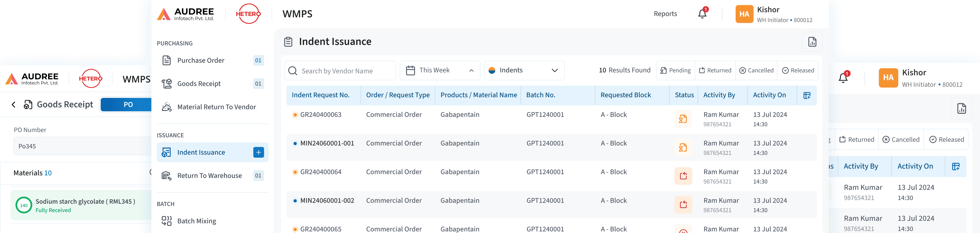
Task: Click plus icon next to Indent Issuance
Action: point(258,152)
